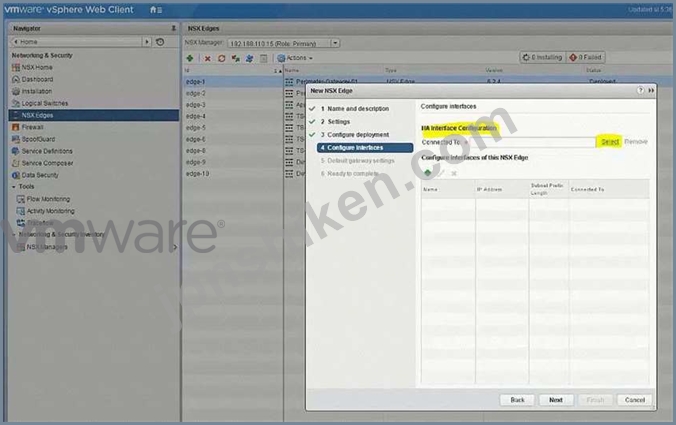Click step 5 Default gateway settings

357,160
